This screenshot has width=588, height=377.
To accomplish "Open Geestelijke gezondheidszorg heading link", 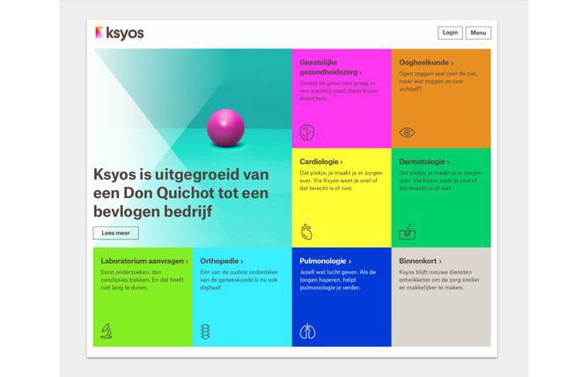I will click(330, 68).
